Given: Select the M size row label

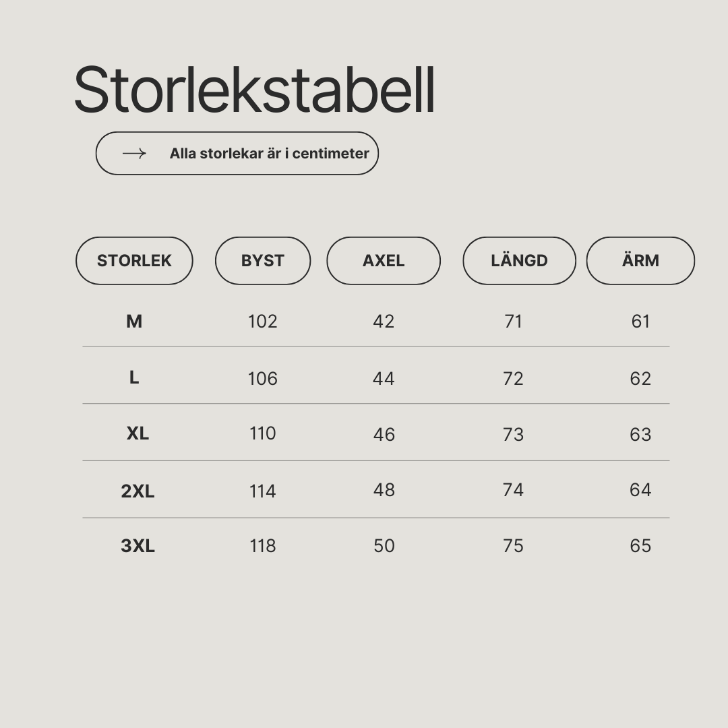Looking at the screenshot, I should (x=134, y=322).
